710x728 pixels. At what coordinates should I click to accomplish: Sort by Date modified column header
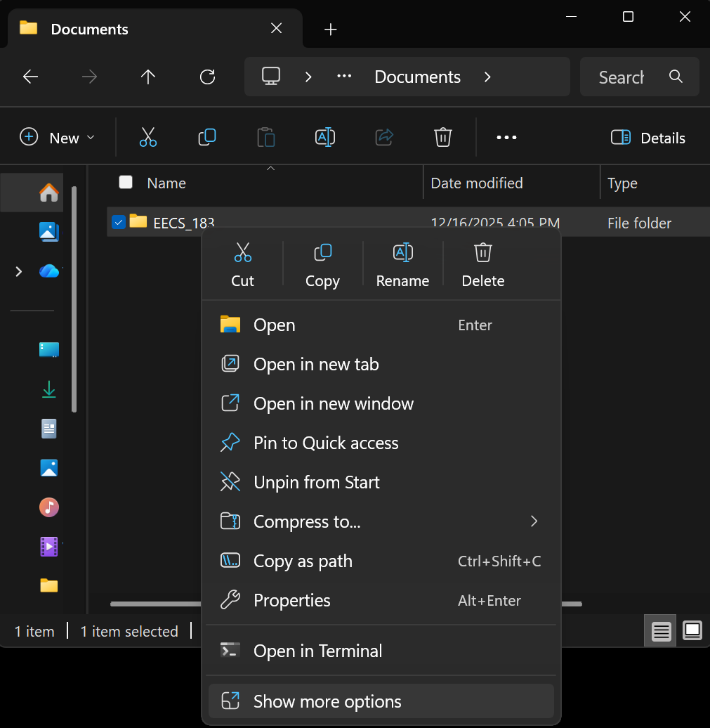coord(477,183)
